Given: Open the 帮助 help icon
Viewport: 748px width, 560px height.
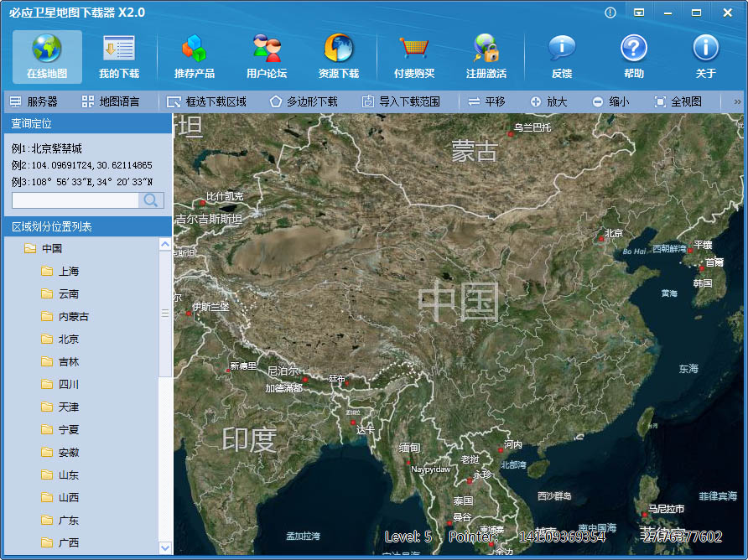Looking at the screenshot, I should coord(634,49).
